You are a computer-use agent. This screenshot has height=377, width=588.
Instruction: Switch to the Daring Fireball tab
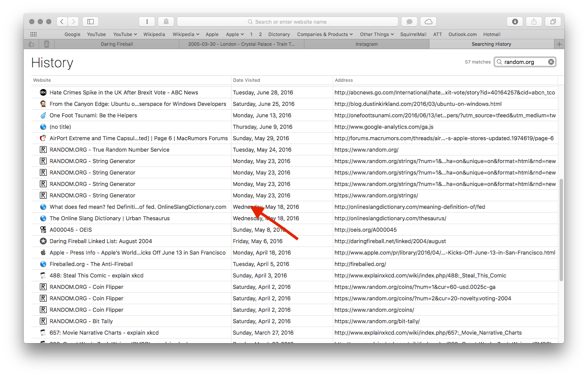click(x=117, y=44)
